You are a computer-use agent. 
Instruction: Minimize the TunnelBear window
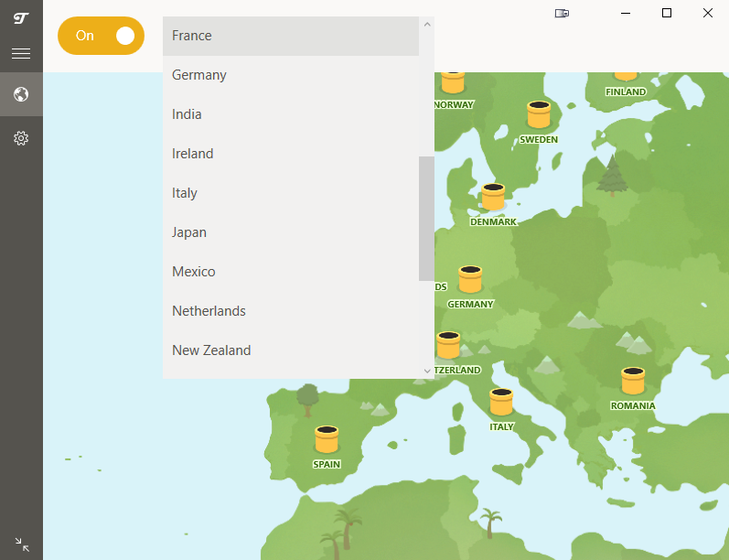[x=626, y=13]
